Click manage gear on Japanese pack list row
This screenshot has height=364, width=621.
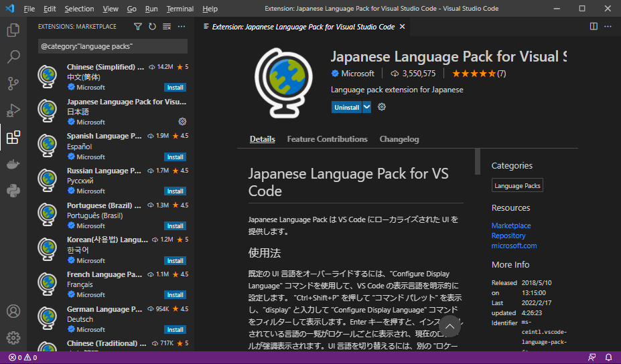pos(182,122)
